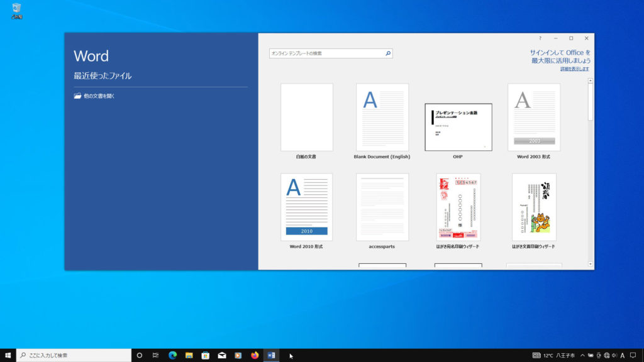The image size is (644, 362).
Task: Open the はがき宛名印刷ウィザード template
Action: (458, 207)
